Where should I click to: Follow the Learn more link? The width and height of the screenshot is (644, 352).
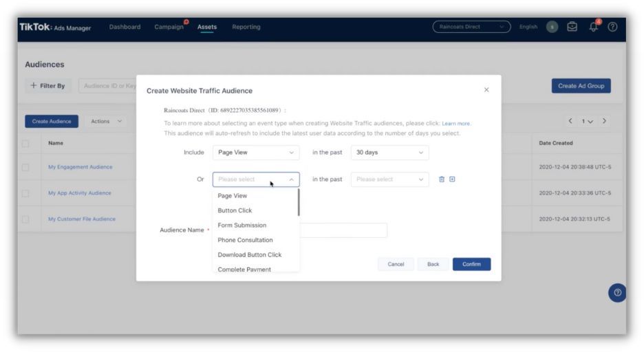tap(456, 124)
